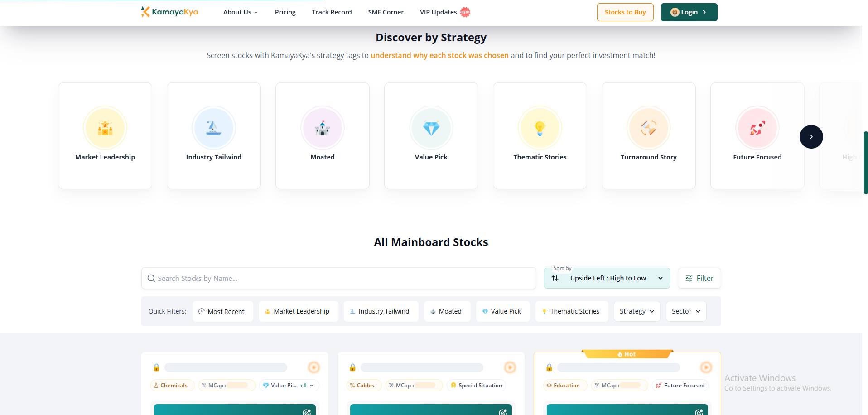Click the Stocks to Buy button
The width and height of the screenshot is (868, 415).
point(625,12)
